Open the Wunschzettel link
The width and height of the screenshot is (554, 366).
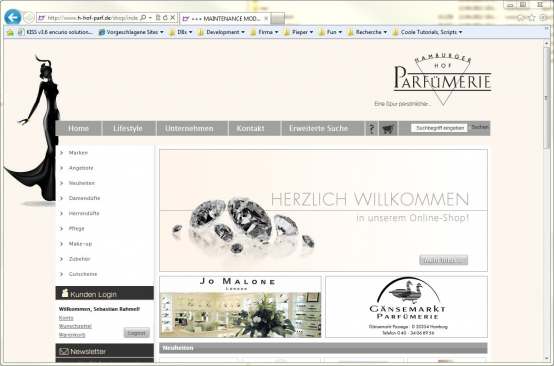coord(75,326)
